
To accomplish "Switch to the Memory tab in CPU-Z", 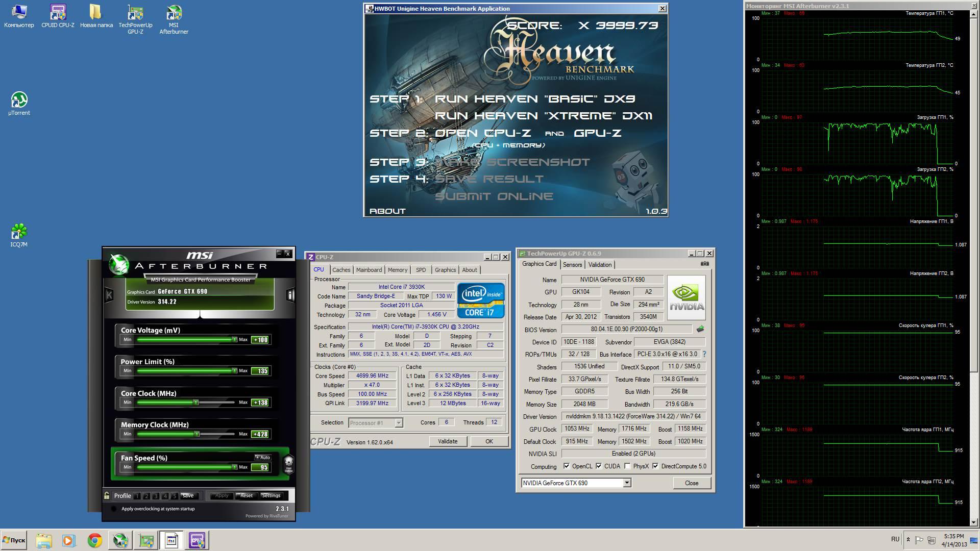I will pyautogui.click(x=397, y=270).
